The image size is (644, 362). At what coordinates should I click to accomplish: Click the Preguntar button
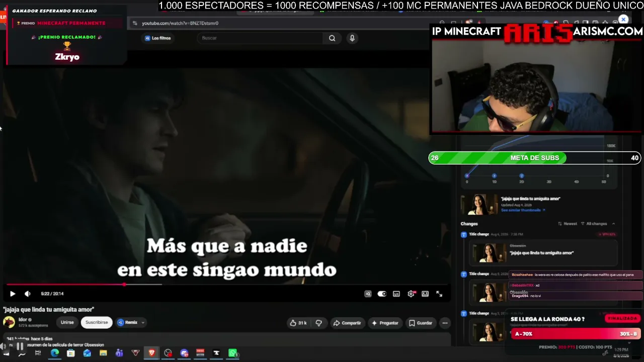click(x=385, y=323)
